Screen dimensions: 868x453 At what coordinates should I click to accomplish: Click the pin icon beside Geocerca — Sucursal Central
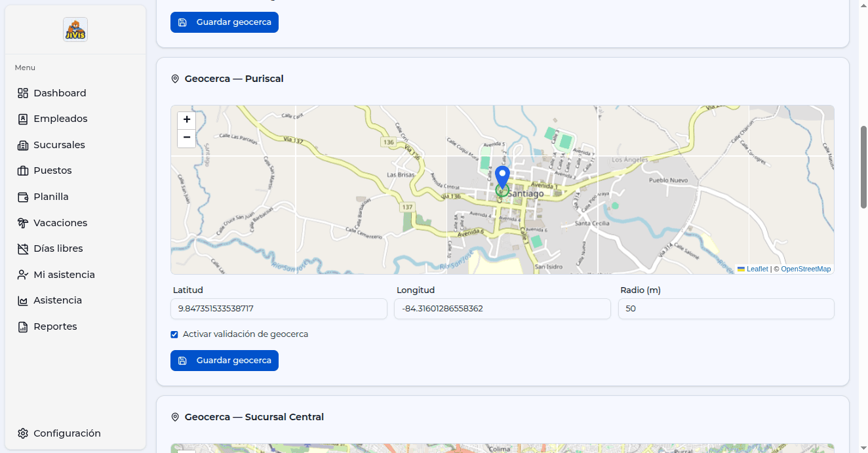coord(175,417)
